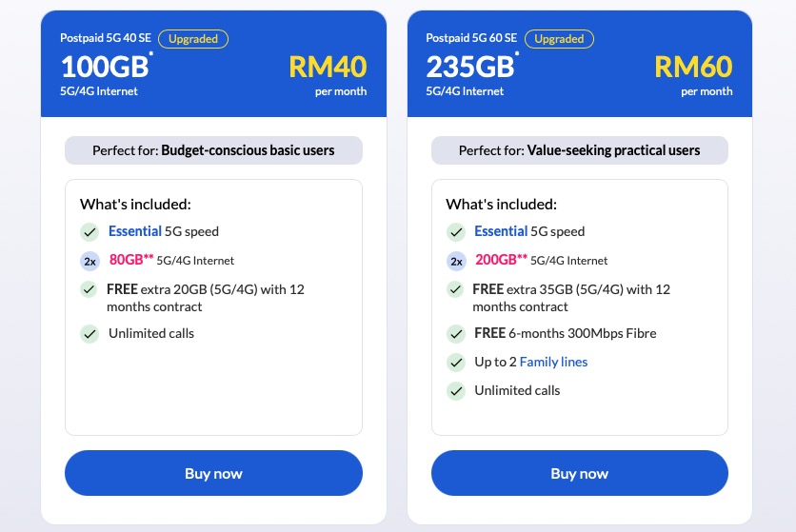Click the checkmark beside FREE extra 35GB
Image resolution: width=796 pixels, height=532 pixels.
pyautogui.click(x=455, y=289)
